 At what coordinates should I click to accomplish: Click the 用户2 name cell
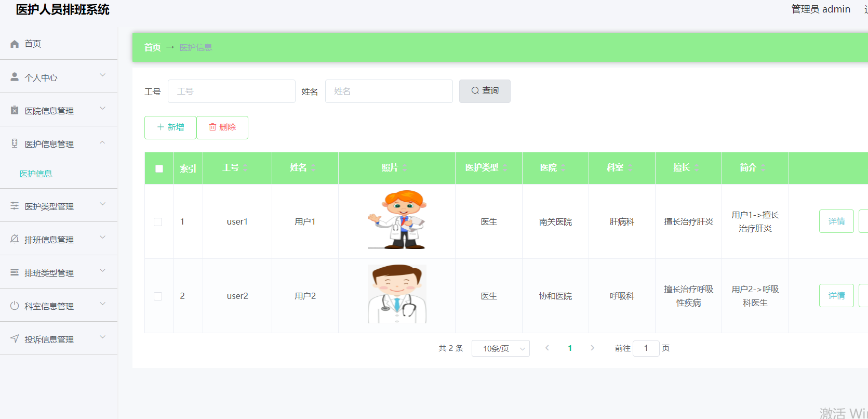pyautogui.click(x=305, y=296)
